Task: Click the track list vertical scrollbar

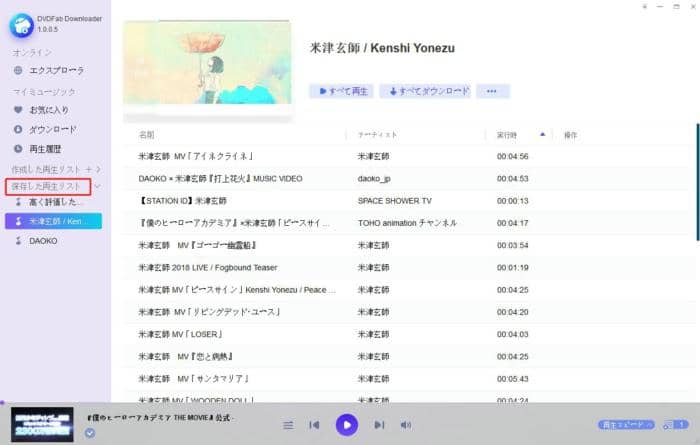Action: pyautogui.click(x=697, y=182)
